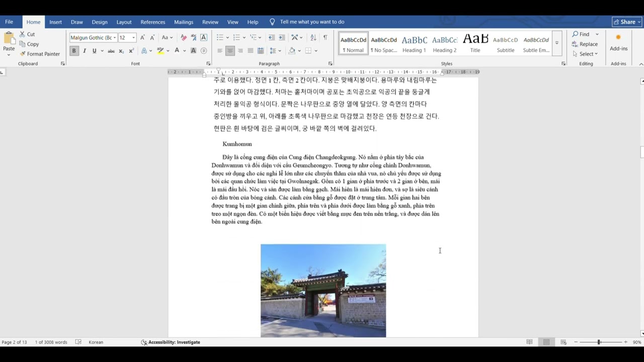Switch to the Layout tab

124,22
